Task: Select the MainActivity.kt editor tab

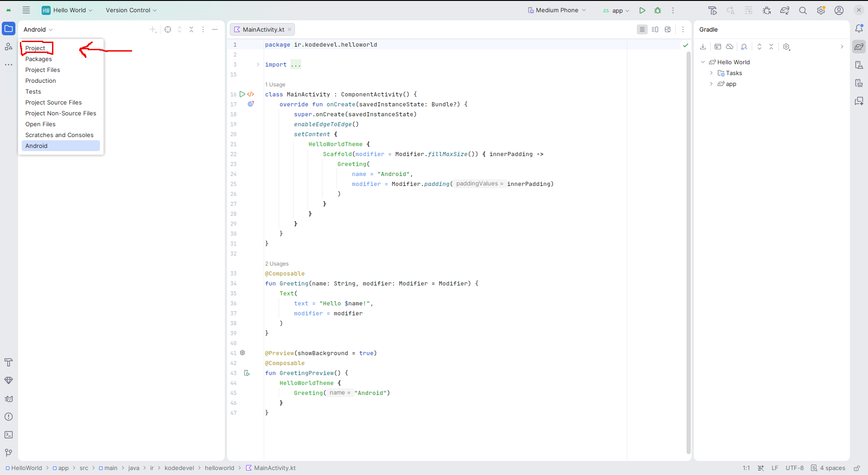Action: 262,29
